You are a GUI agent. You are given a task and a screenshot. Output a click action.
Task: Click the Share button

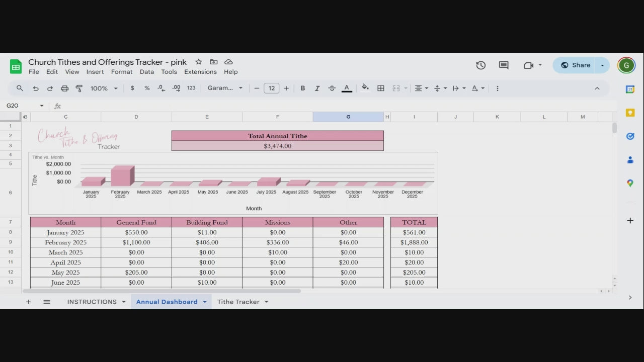pos(576,65)
